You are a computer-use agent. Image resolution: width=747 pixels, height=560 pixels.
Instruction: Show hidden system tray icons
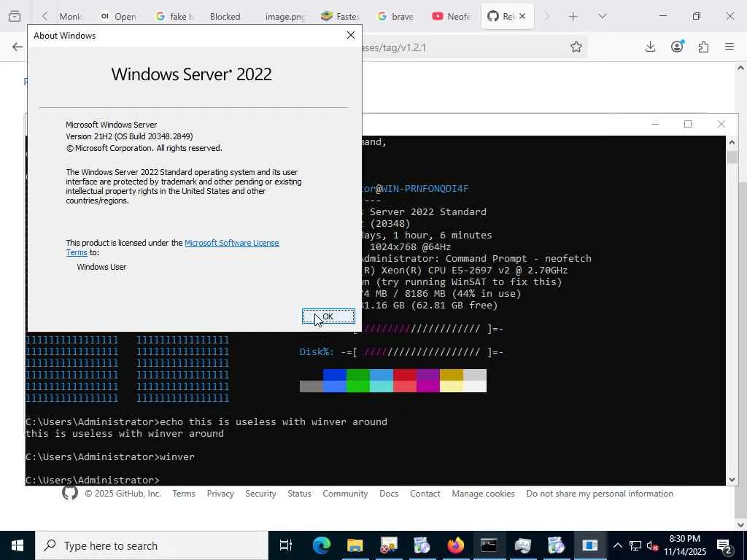click(x=617, y=545)
